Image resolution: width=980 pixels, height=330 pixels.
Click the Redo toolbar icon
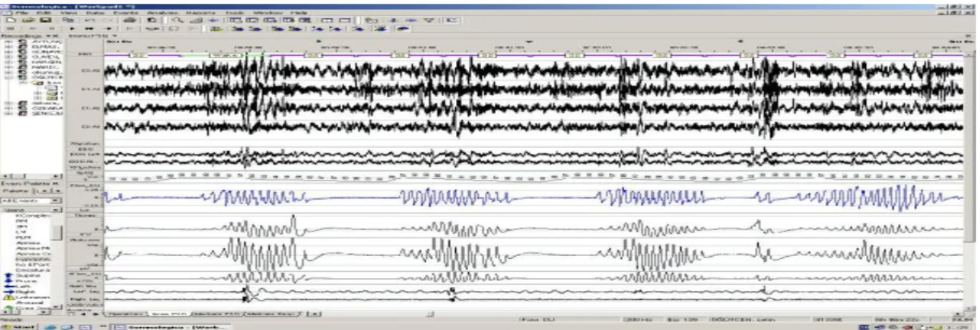[108, 20]
